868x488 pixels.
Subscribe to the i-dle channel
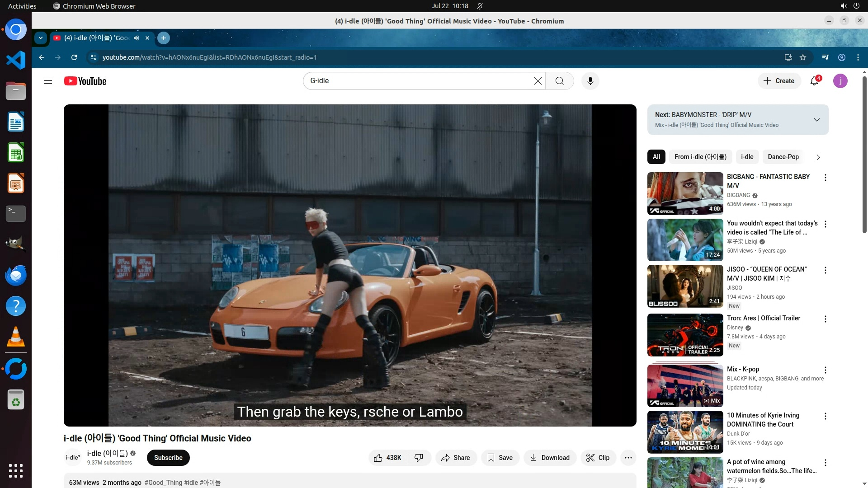click(168, 458)
